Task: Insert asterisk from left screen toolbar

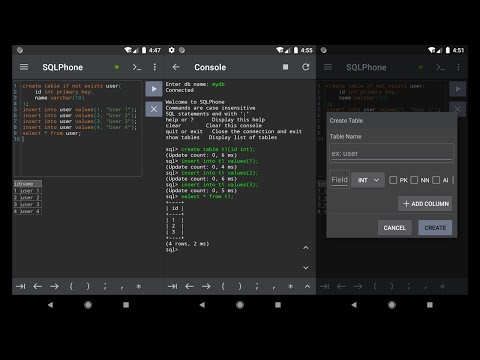Action: tap(139, 286)
